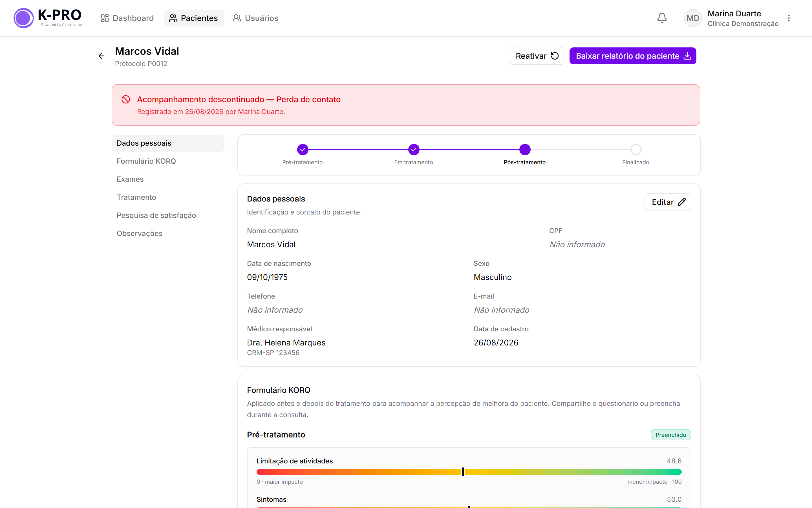Click the 'Marina Duarte' user name
Screen dimensions: 812x508
[734, 14]
